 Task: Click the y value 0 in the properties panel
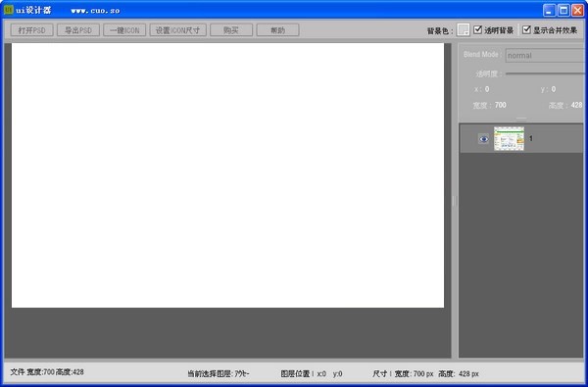554,89
